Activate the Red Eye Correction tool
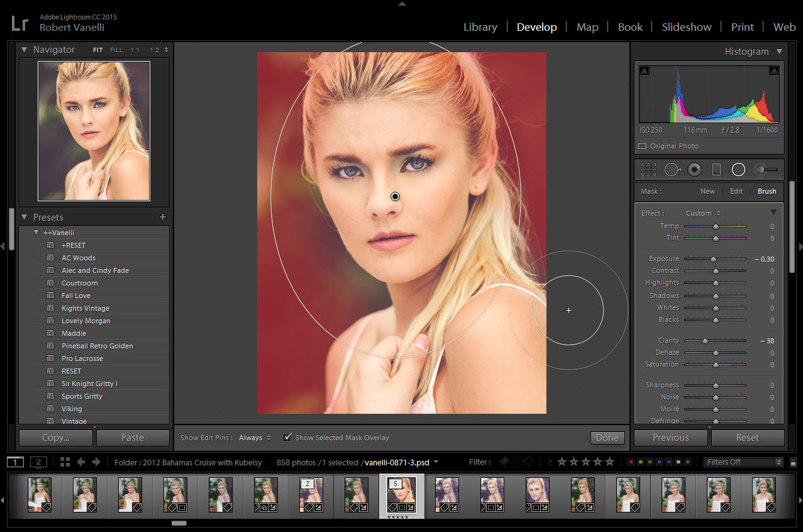This screenshot has height=532, width=803. coord(694,169)
